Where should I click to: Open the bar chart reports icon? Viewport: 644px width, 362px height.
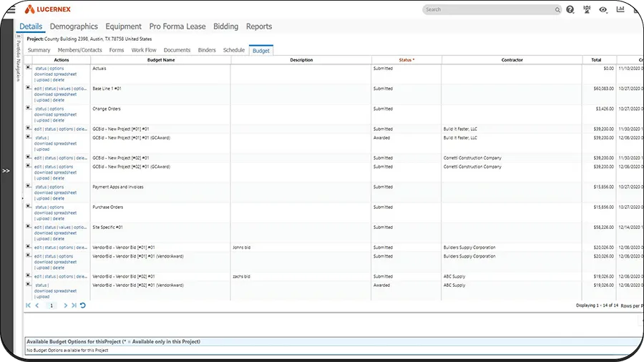[620, 10]
